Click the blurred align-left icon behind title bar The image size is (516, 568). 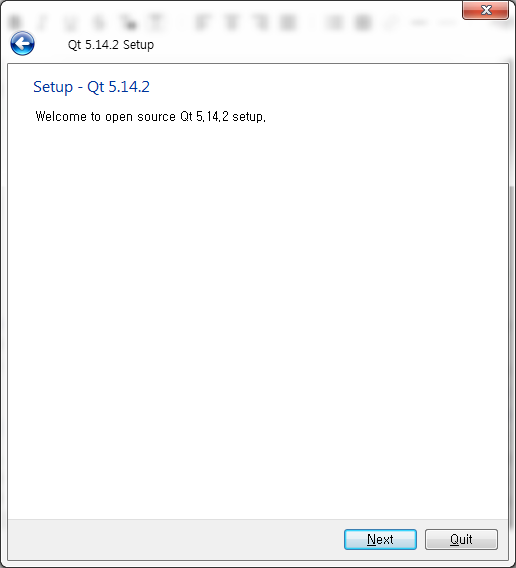point(201,22)
